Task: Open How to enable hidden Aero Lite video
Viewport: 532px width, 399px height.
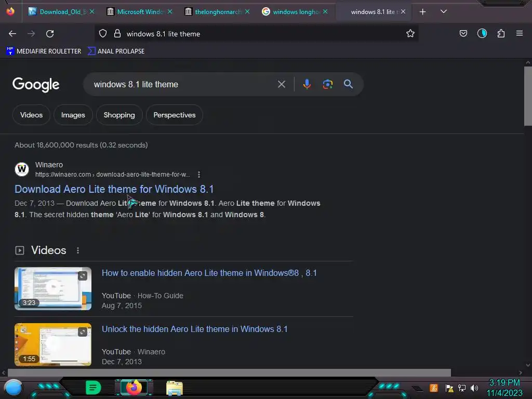Action: [x=209, y=273]
